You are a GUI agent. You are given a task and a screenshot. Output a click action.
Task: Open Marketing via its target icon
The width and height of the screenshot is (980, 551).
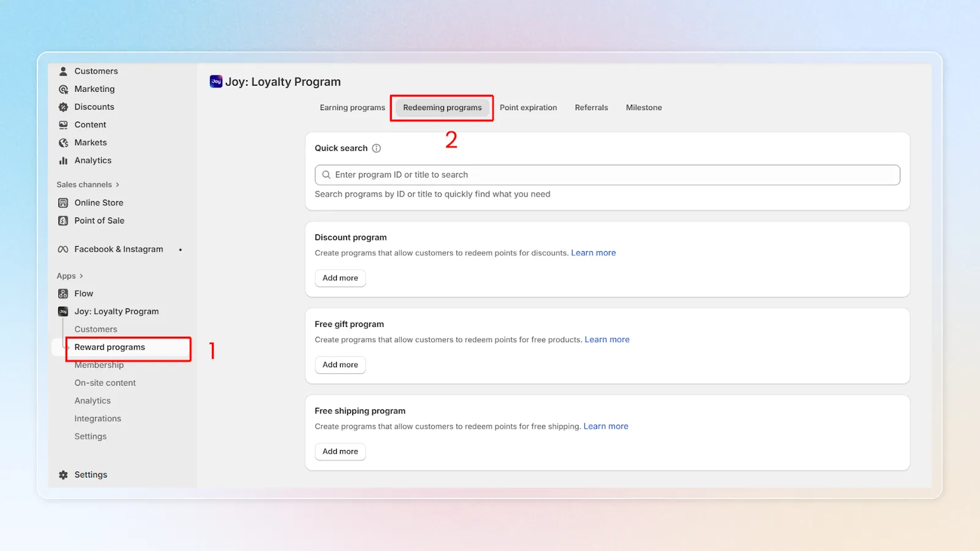point(63,89)
